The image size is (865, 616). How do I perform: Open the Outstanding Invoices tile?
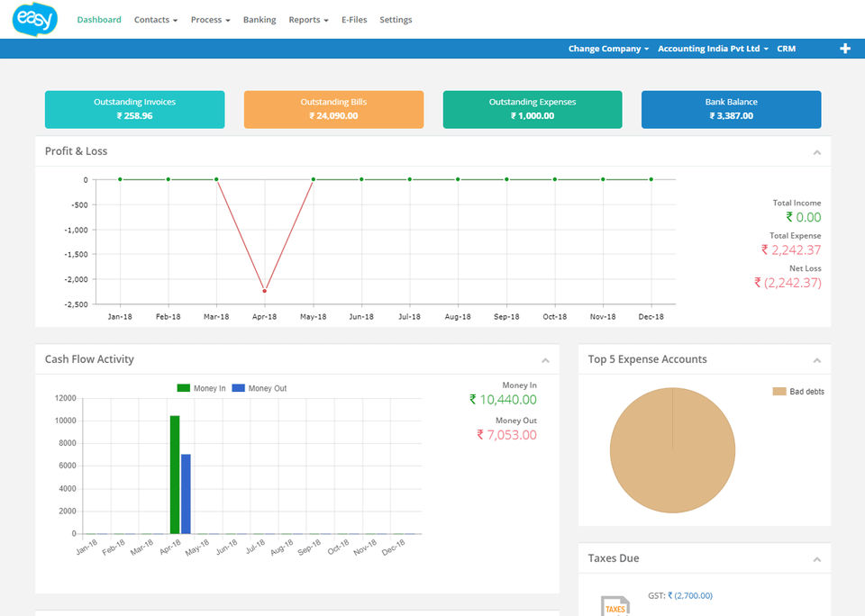[x=134, y=109]
